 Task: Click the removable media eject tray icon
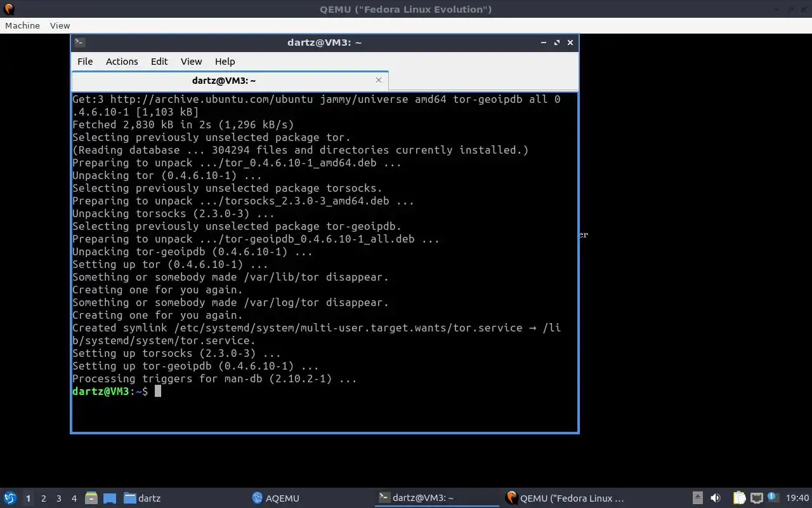[697, 498]
